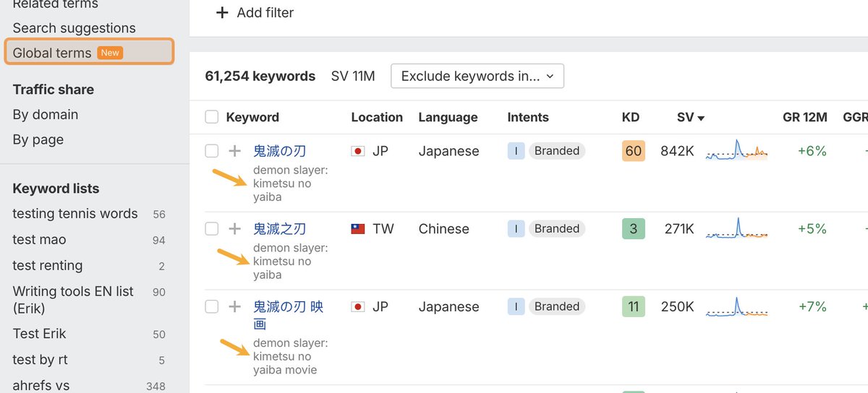Open the 鬼滅の刃 keyword link

pyautogui.click(x=279, y=151)
